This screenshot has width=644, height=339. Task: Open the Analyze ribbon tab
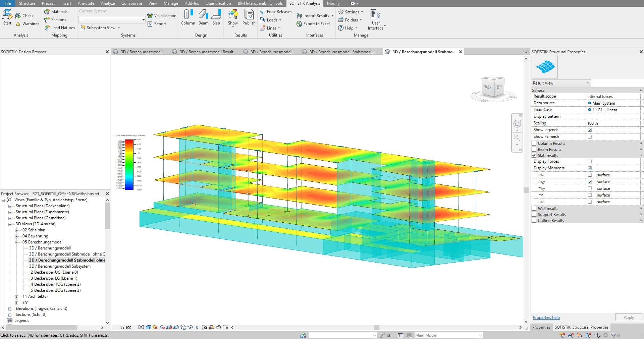[108, 3]
